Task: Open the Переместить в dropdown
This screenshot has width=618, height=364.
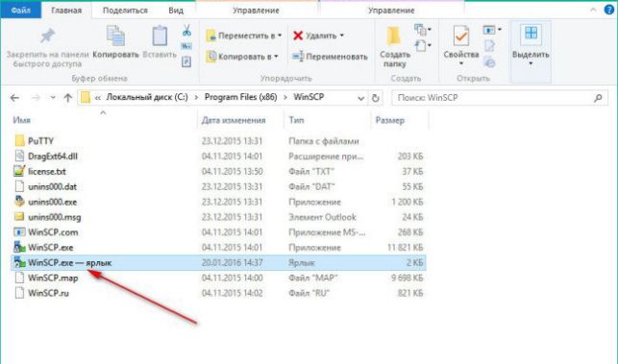Action: coord(243,36)
